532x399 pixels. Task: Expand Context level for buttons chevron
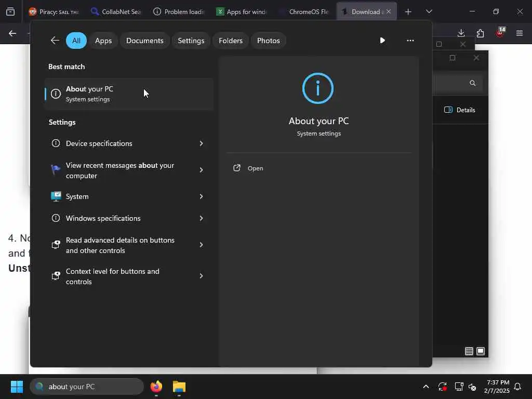click(x=201, y=276)
